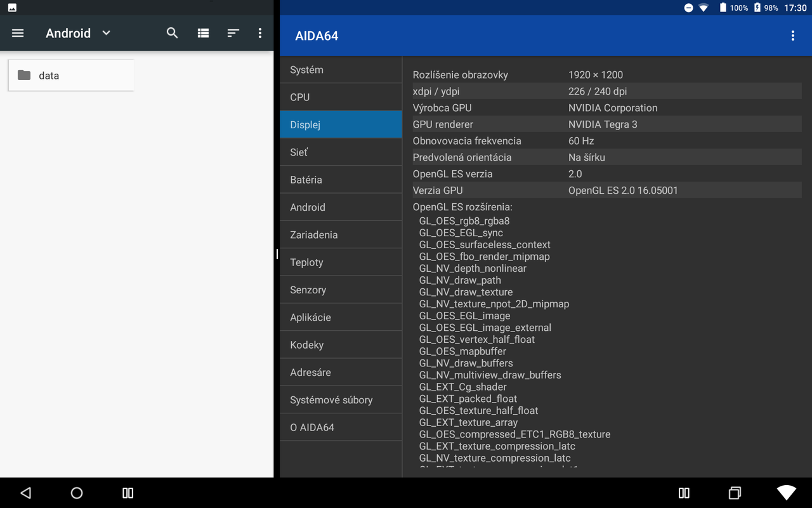Tap the GL_OES_compressed_ETC1_RGB8_texture entry
The width and height of the screenshot is (812, 508).
click(x=514, y=434)
